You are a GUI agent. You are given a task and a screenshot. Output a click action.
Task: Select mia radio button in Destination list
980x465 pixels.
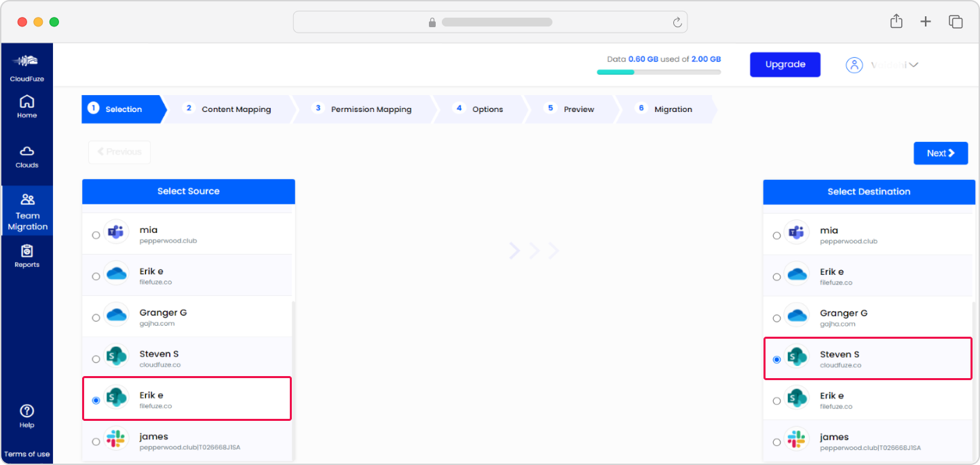[776, 236]
